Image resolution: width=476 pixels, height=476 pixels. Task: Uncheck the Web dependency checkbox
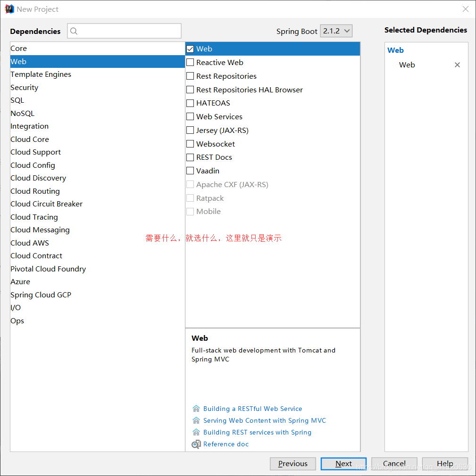tap(191, 49)
